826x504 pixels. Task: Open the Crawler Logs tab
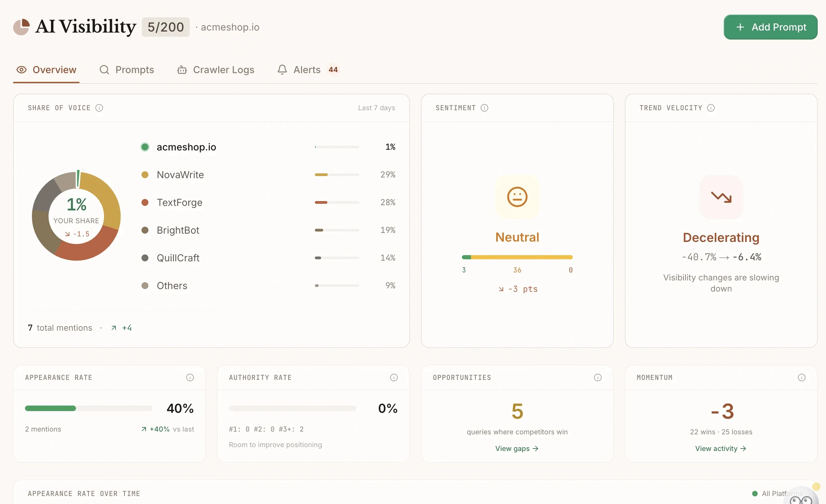coord(215,70)
